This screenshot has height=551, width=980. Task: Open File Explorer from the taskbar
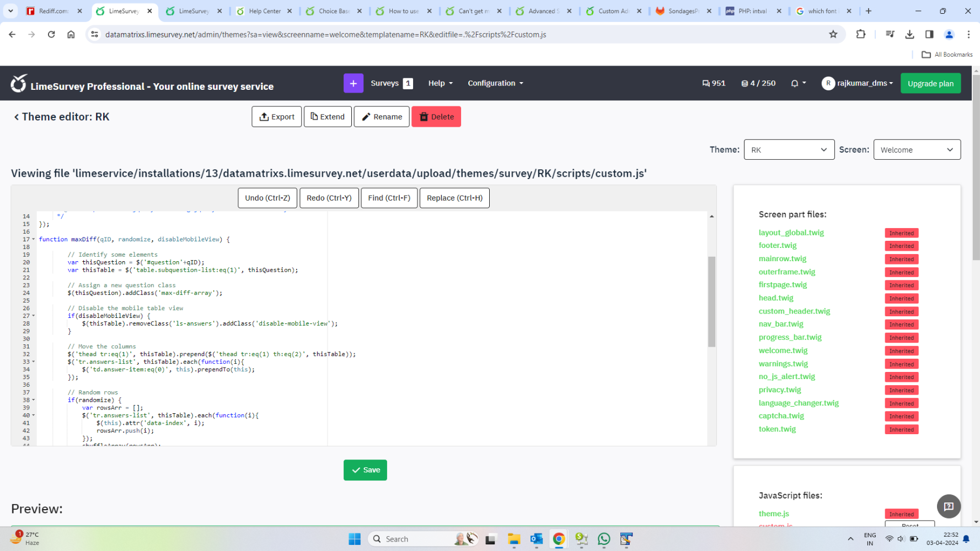(x=514, y=539)
